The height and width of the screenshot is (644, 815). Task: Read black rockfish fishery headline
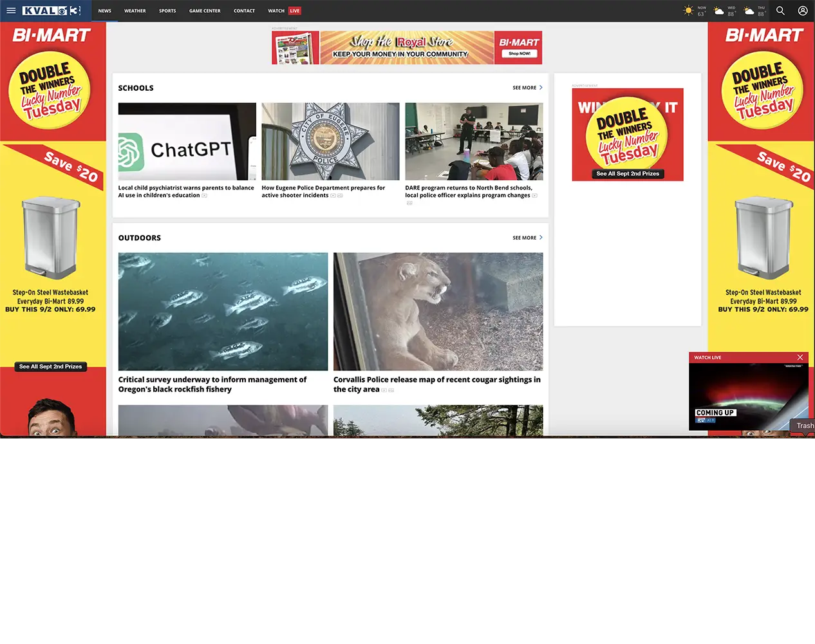(212, 384)
